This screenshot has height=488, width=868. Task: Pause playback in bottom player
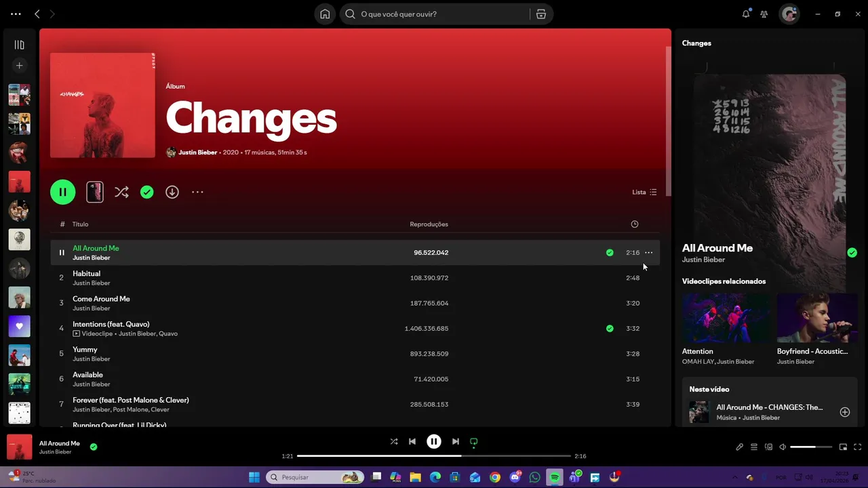coord(434,441)
